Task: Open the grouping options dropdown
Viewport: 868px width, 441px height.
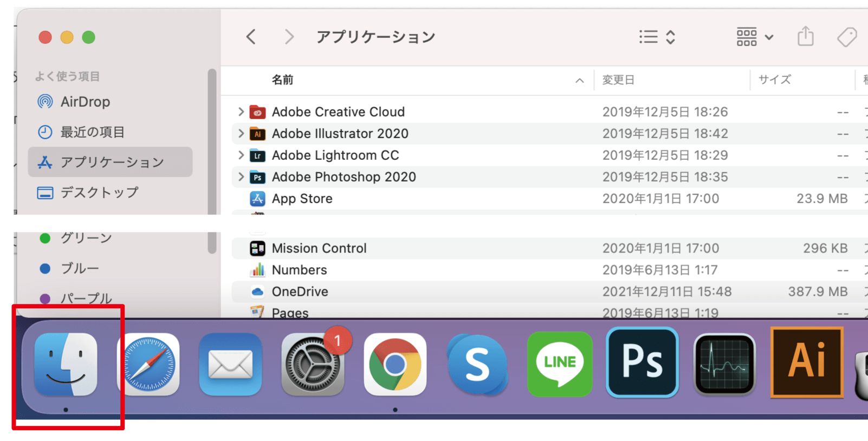Action: coord(754,37)
